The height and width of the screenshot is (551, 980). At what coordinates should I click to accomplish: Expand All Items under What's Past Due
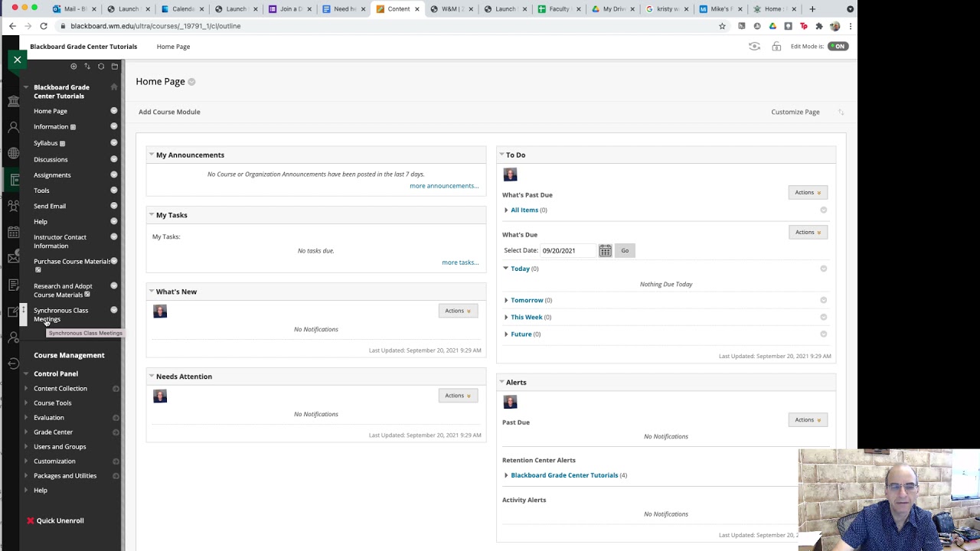click(506, 210)
